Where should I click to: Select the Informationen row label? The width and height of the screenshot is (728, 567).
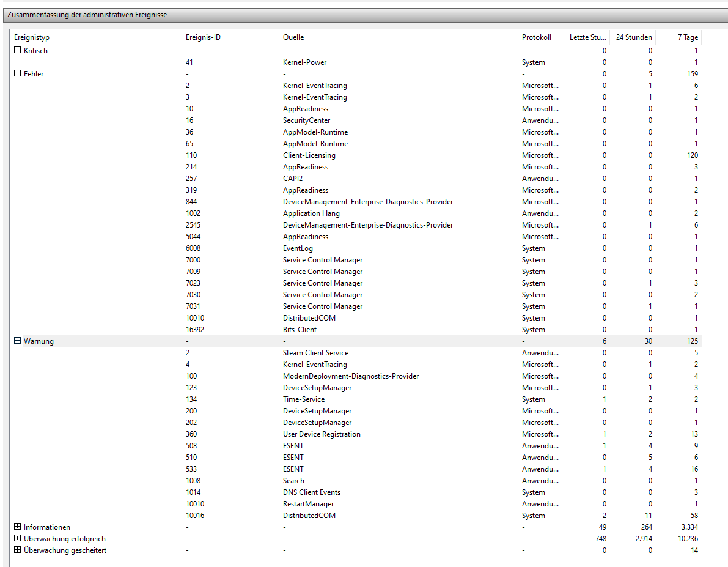click(x=47, y=527)
